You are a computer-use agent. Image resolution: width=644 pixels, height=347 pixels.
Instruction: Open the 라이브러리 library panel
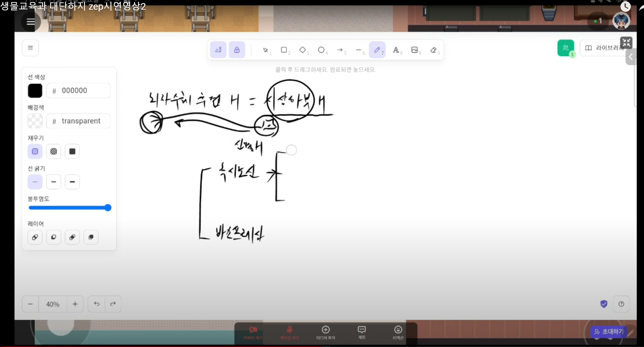coord(603,48)
